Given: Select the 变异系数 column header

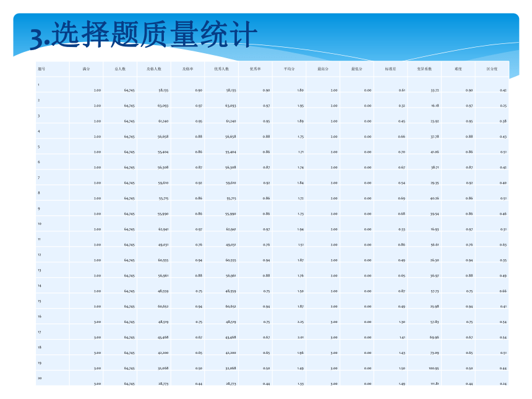Looking at the screenshot, I should (x=424, y=69).
